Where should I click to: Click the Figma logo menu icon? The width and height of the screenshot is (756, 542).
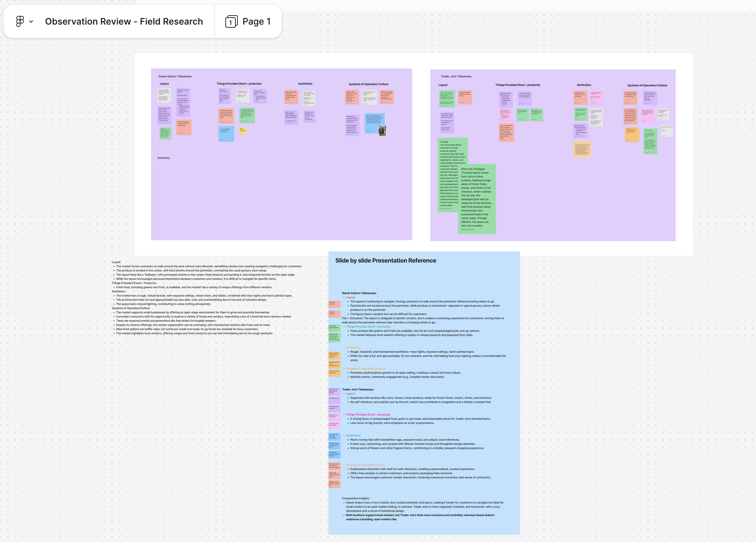20,21
